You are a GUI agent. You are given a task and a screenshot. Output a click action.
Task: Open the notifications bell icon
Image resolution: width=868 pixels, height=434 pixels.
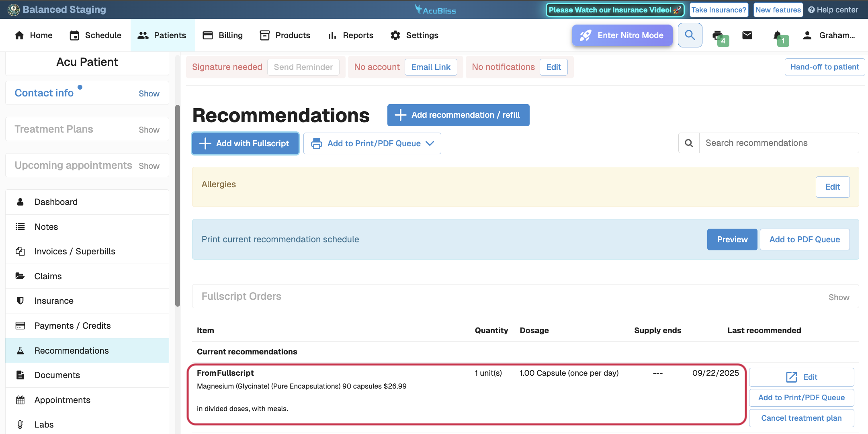[777, 35]
